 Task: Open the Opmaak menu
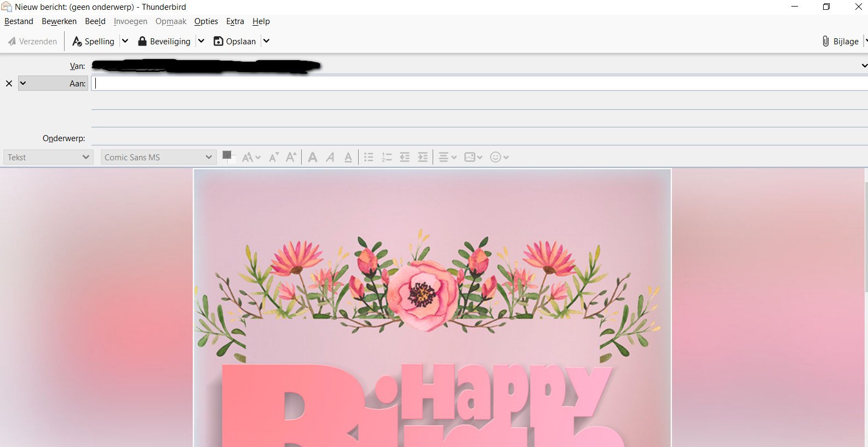pyautogui.click(x=171, y=21)
